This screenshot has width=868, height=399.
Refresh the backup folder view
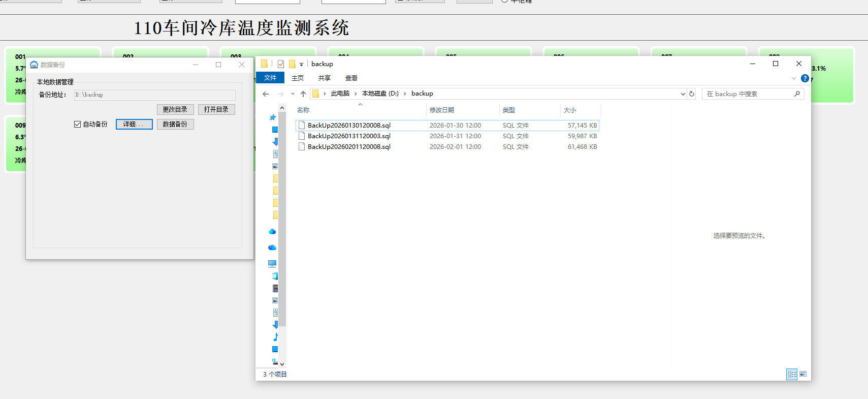tap(691, 94)
